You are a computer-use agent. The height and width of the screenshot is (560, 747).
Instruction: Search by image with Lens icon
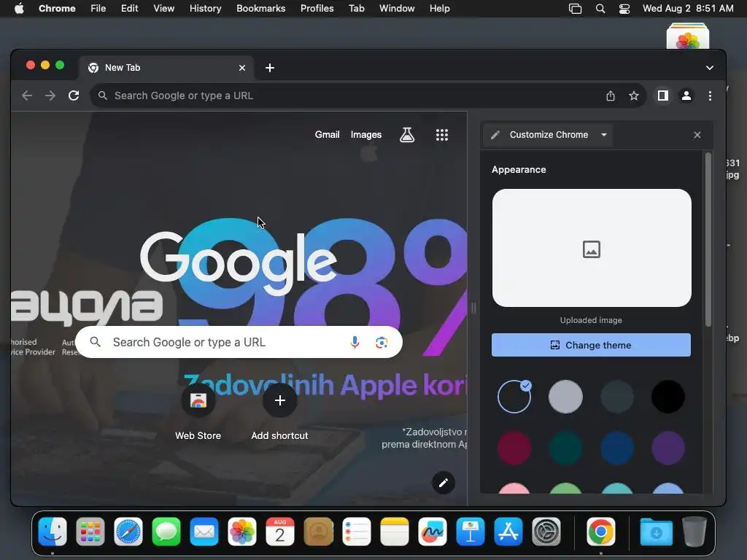(382, 342)
